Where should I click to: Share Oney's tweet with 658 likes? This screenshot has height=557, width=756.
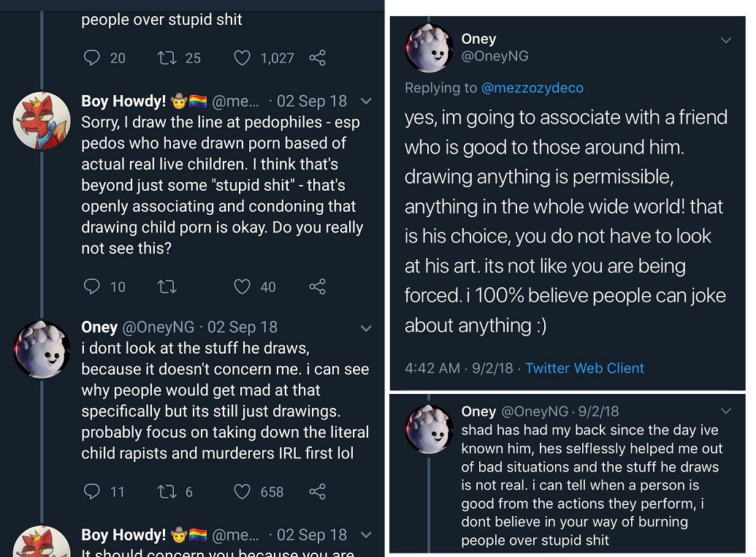pos(318,491)
